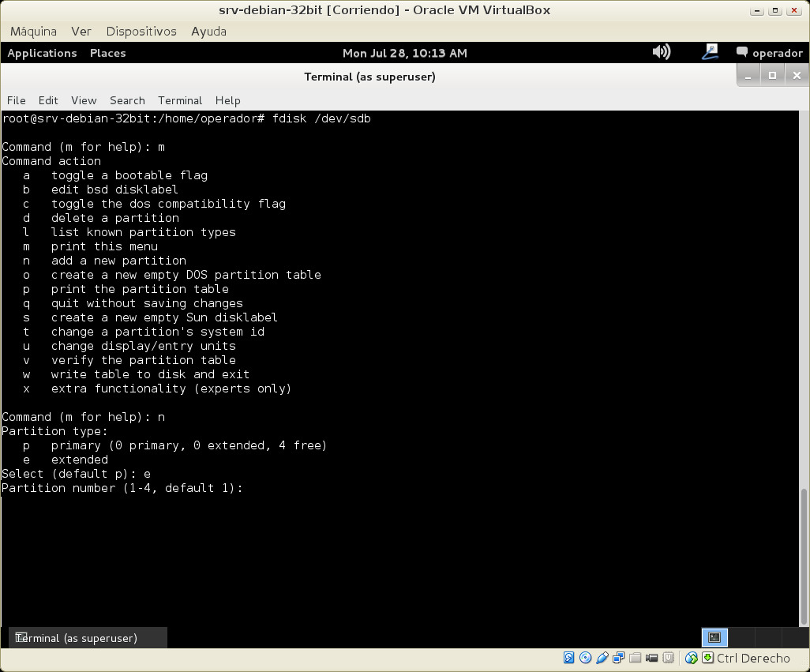Select the active workspace in workspace switcher
This screenshot has height=672, width=810.
coord(714,637)
